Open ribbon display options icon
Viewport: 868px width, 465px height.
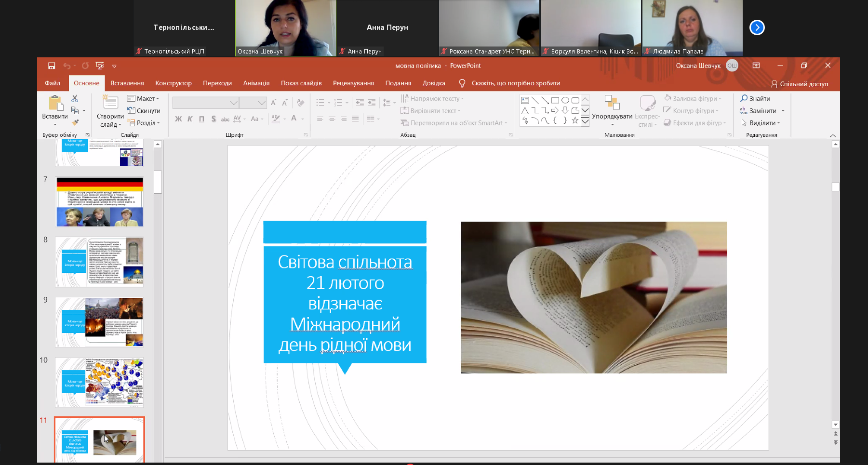pyautogui.click(x=756, y=66)
